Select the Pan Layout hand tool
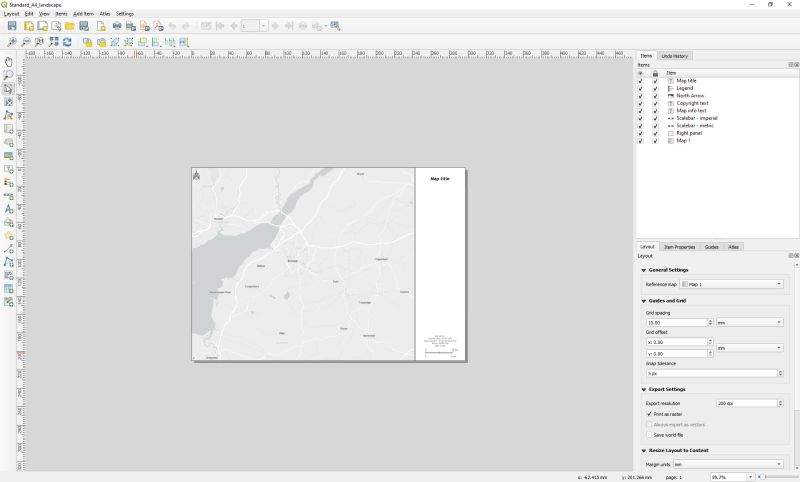Screen dimensions: 800x482 [x=8, y=62]
